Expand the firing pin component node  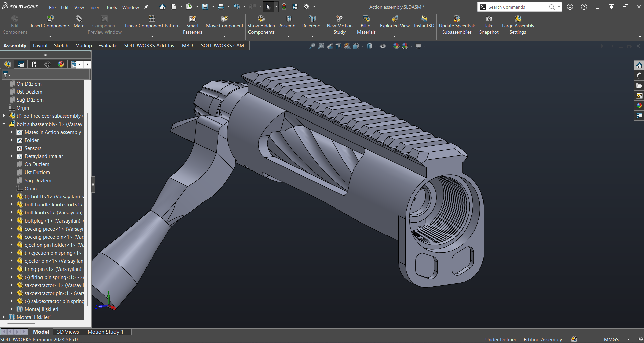(x=12, y=269)
